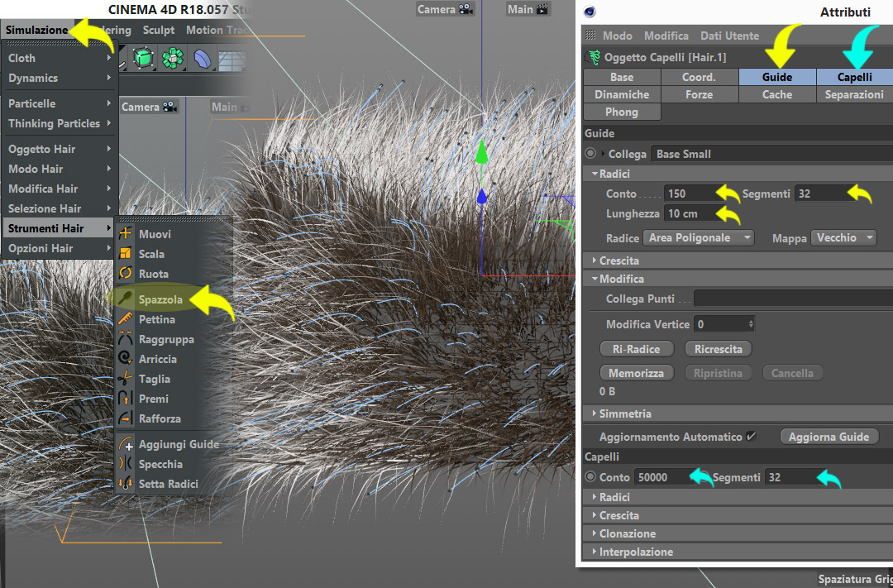
Task: Open the Dinamiche tab
Action: (622, 94)
